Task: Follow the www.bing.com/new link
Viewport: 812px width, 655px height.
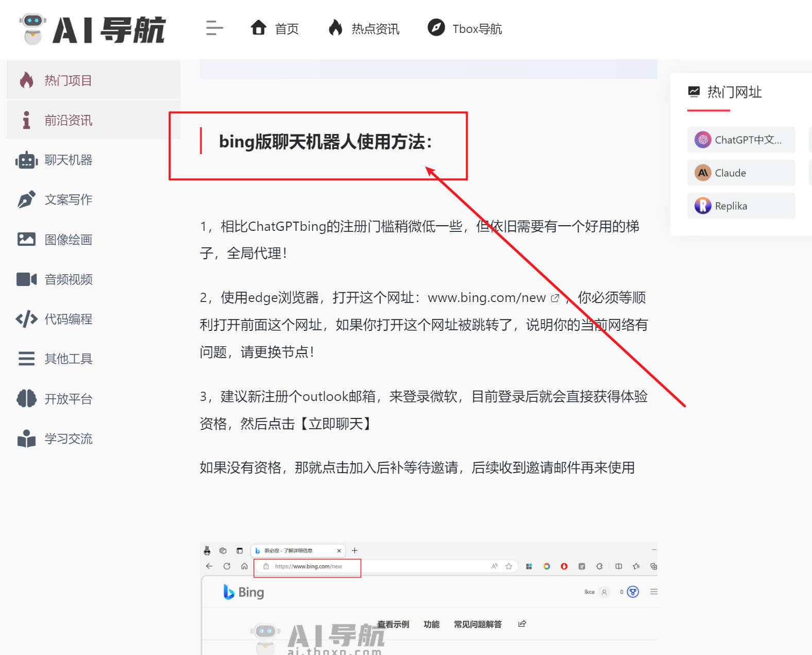Action: 486,298
